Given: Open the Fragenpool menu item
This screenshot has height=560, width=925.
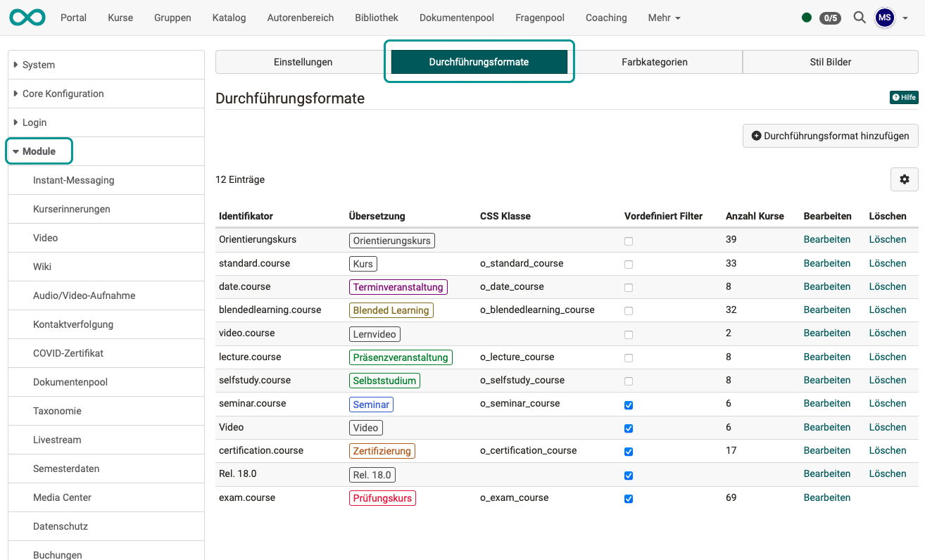Looking at the screenshot, I should [x=539, y=18].
